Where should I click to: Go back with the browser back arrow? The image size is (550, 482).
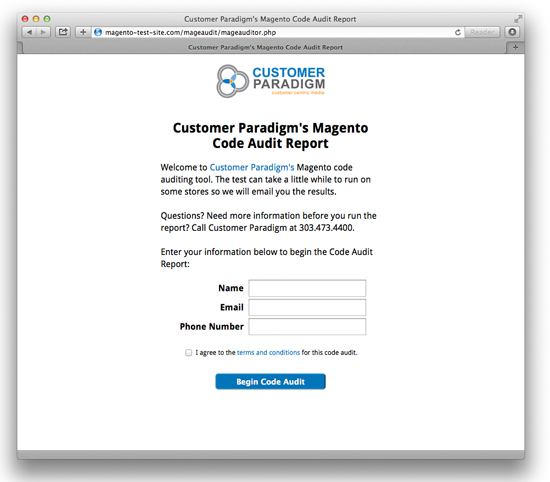click(x=29, y=32)
